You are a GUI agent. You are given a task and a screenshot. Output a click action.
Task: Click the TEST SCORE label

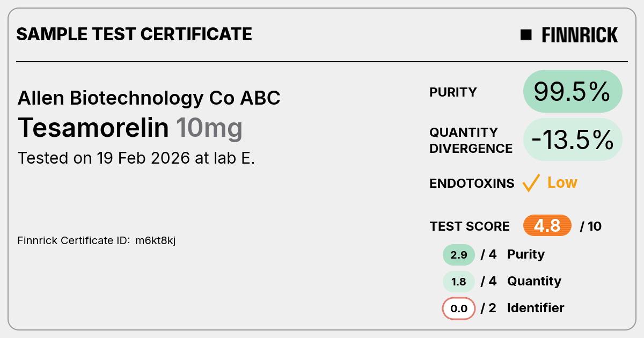pos(470,226)
